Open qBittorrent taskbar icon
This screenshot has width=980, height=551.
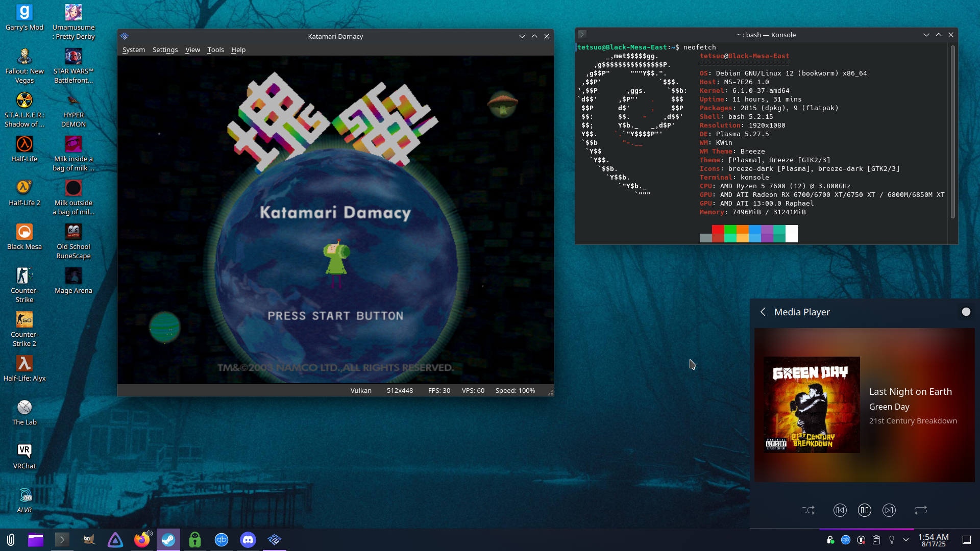(x=222, y=540)
